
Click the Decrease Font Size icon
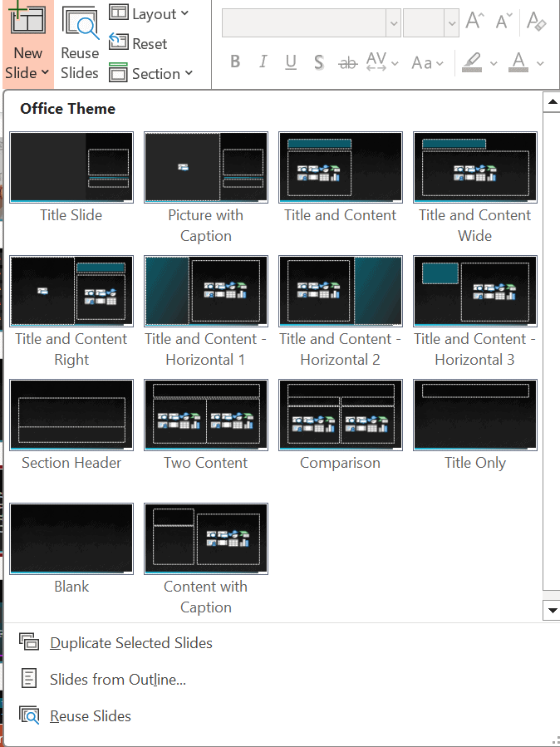click(x=504, y=22)
